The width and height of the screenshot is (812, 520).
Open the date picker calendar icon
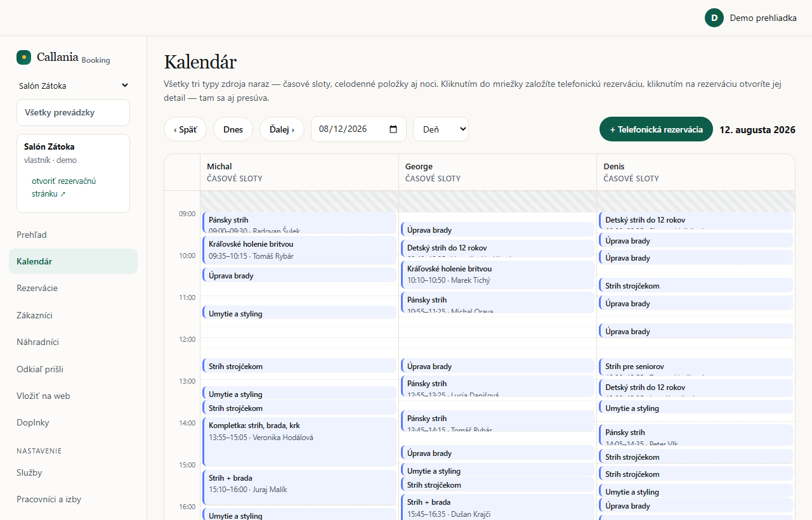tap(393, 129)
